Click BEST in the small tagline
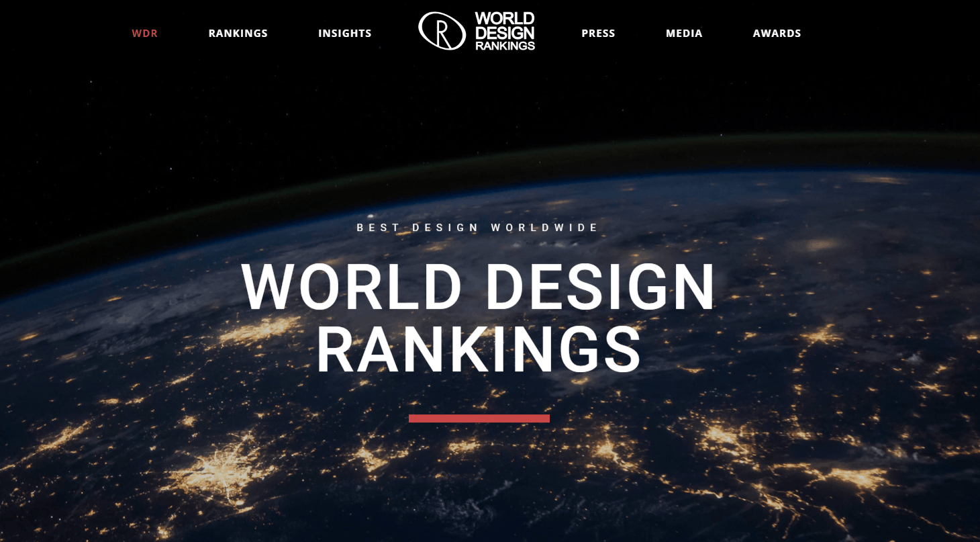Screen dimensions: 980x542 coord(378,228)
